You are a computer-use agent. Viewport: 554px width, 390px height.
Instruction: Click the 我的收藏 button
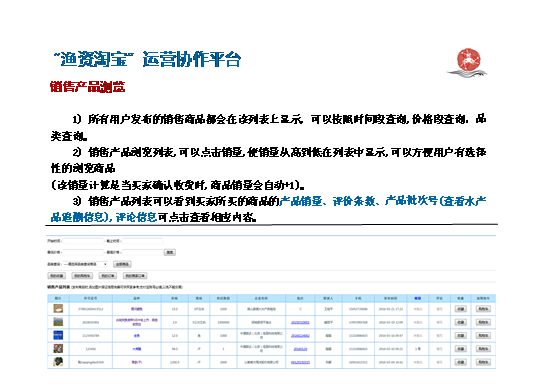click(x=57, y=276)
